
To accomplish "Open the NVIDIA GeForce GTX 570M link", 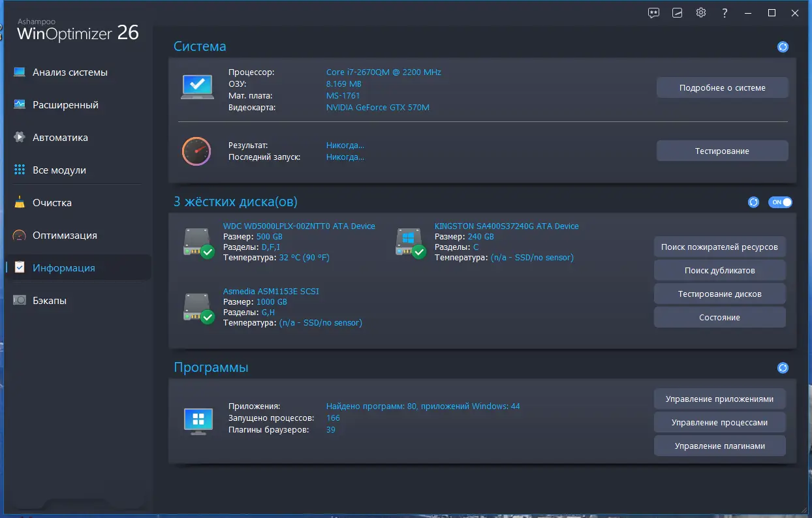I will [377, 107].
